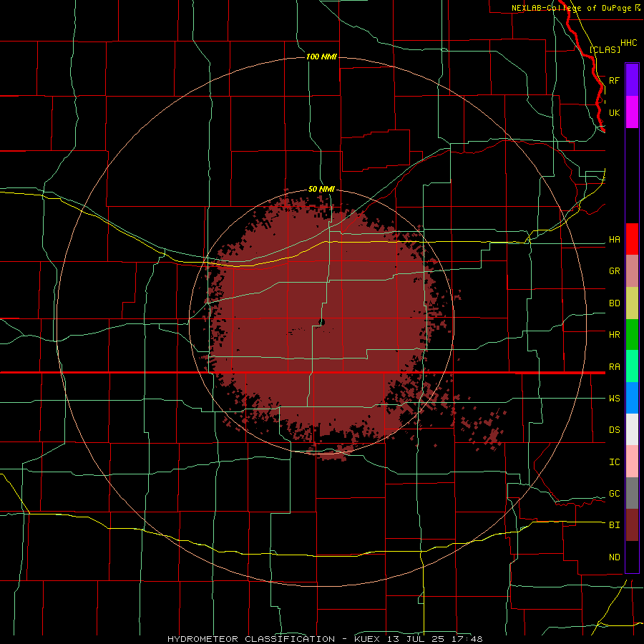Click the BI legend label
Screen dimensions: 644x644
tap(614, 525)
